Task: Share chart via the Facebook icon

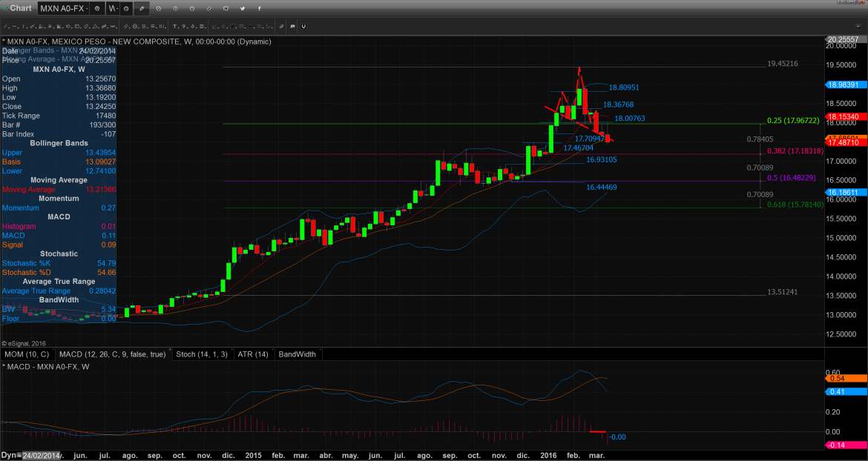Action: 259,8
